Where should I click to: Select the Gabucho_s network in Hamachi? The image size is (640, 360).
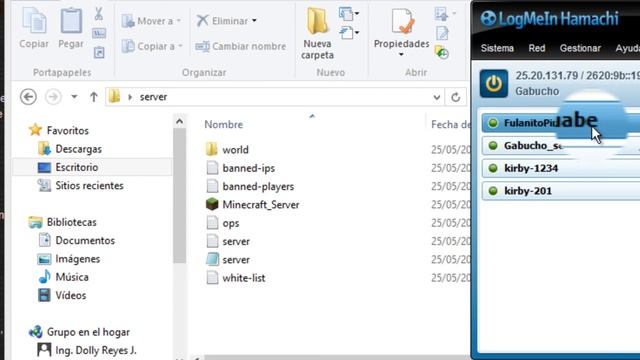pyautogui.click(x=561, y=145)
